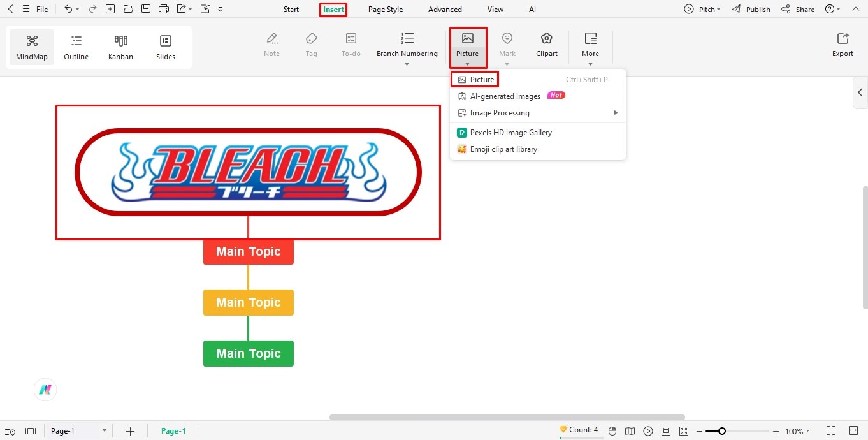Click the Publish button
Viewport: 868px width, 440px height.
point(751,10)
